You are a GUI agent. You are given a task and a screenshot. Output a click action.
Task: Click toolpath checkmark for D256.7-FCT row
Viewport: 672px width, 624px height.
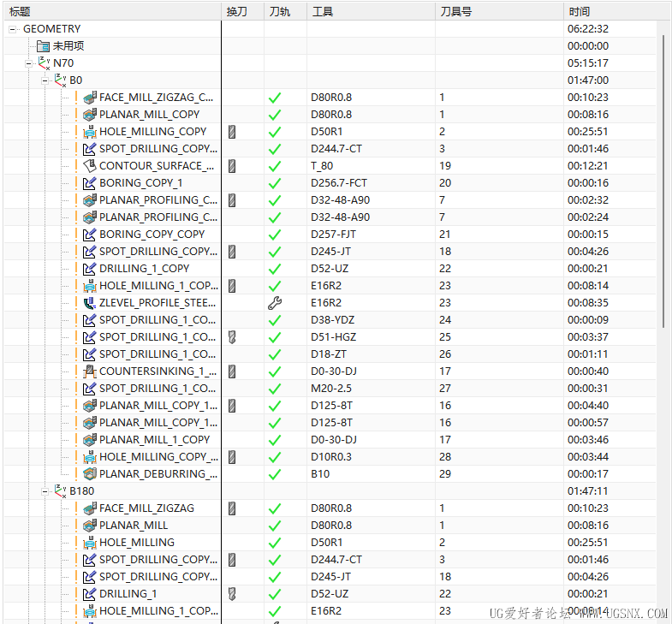275,183
